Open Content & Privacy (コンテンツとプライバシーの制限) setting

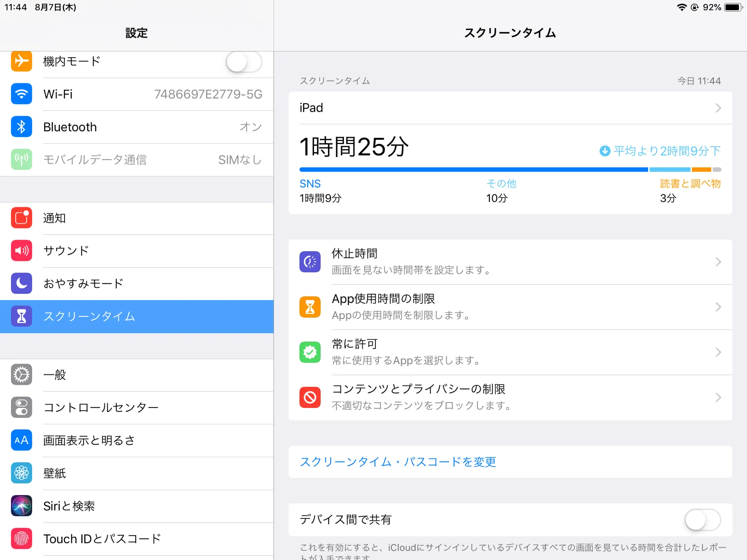[x=510, y=397]
